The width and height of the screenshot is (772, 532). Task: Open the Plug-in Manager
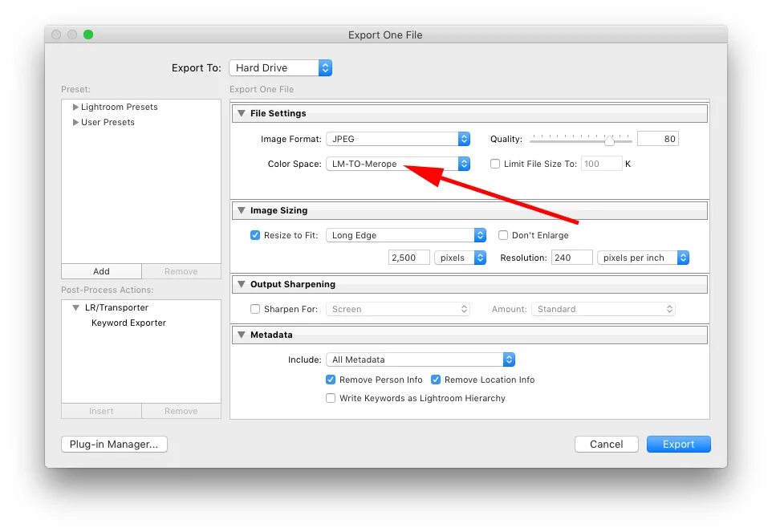click(x=114, y=445)
